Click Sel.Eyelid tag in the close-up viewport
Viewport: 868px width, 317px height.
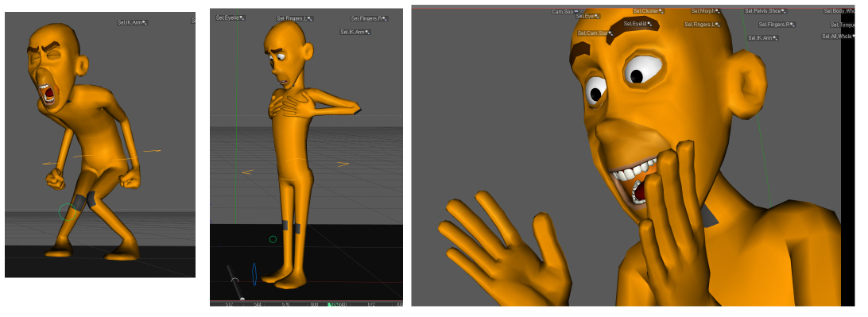pyautogui.click(x=638, y=24)
